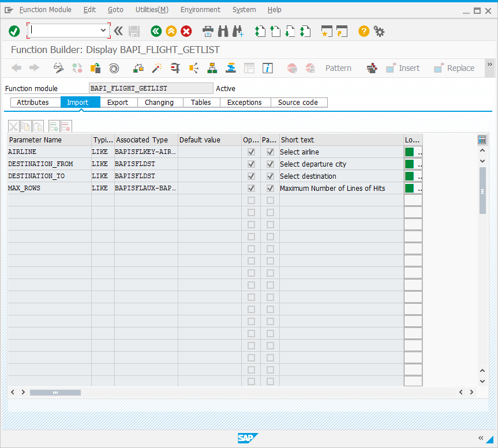498x448 pixels.
Task: Toggle Optional checkbox for AIRLINE
Action: [x=251, y=152]
